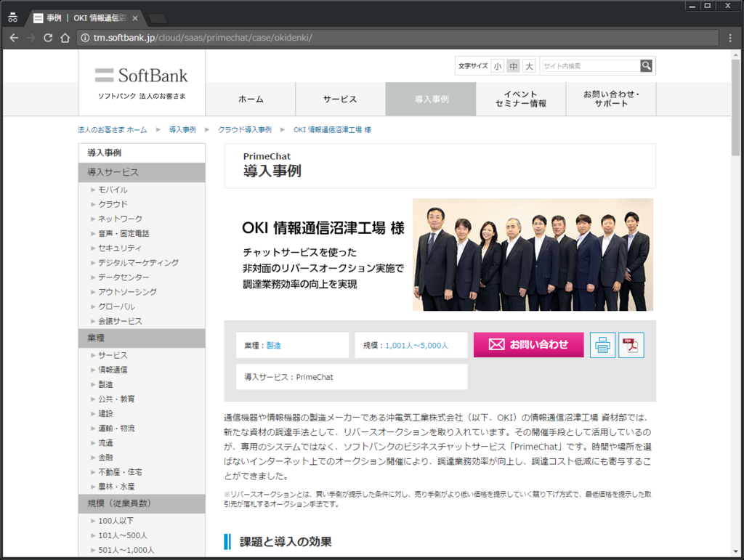Follow the 導入事例 breadcrumb link
744x560 pixels.
182,129
